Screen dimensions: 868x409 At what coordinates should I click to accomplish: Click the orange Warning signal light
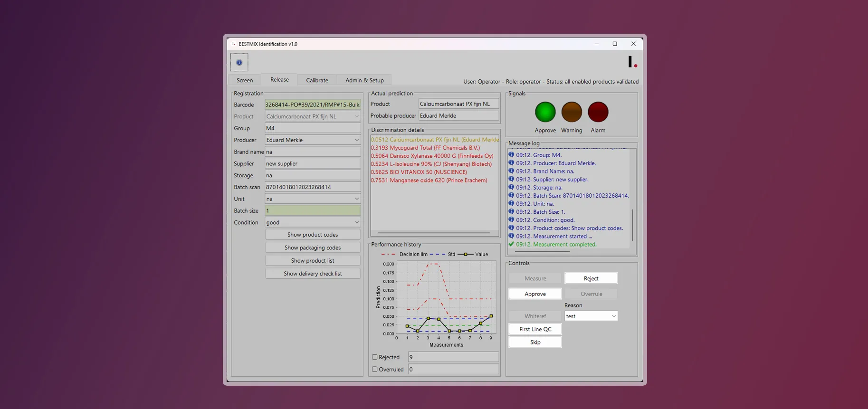coord(572,112)
